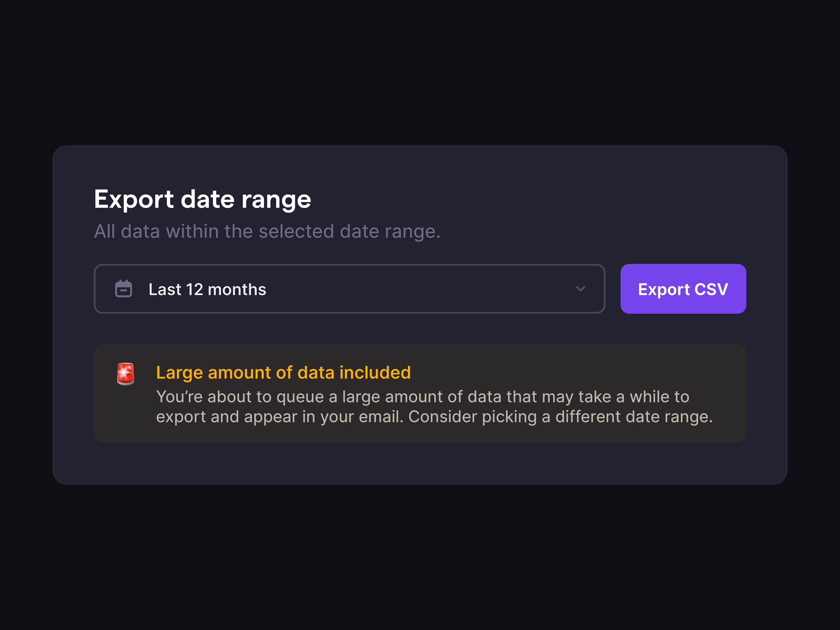Click warning text line starting export and appear

[x=434, y=417]
